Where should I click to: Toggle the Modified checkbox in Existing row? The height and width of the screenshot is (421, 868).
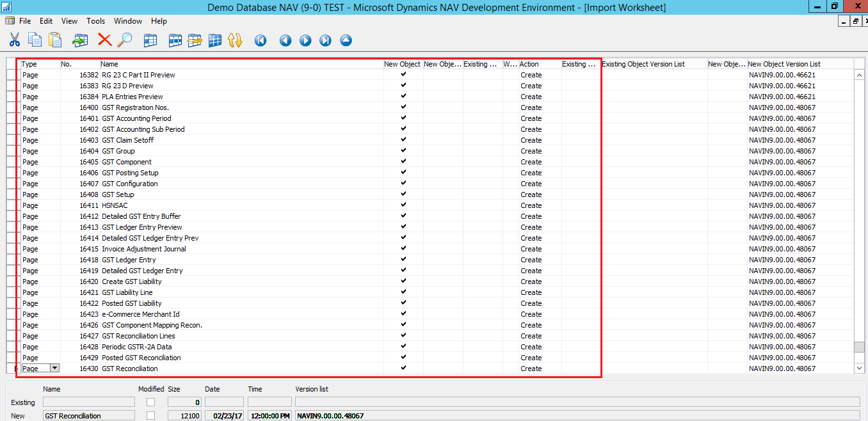point(150,402)
